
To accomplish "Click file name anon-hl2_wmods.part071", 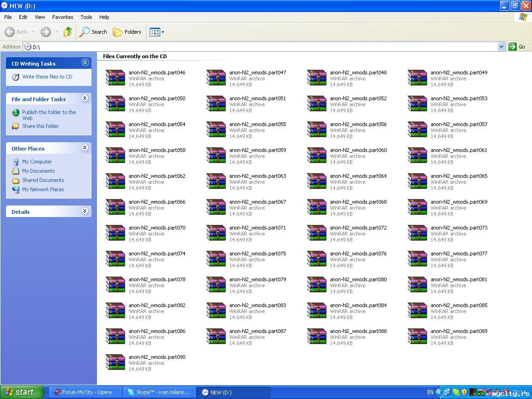I will 258,228.
